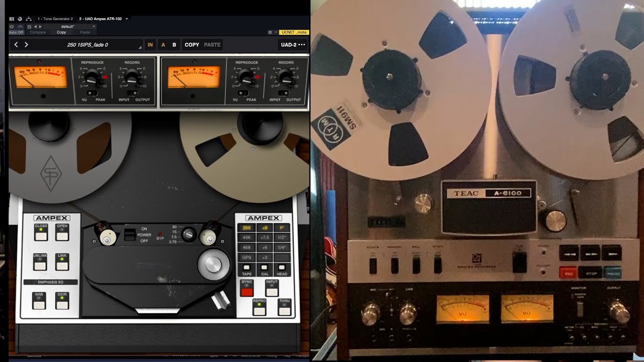Click the TAPE select button
The width and height of the screenshot is (644, 362).
247,267
